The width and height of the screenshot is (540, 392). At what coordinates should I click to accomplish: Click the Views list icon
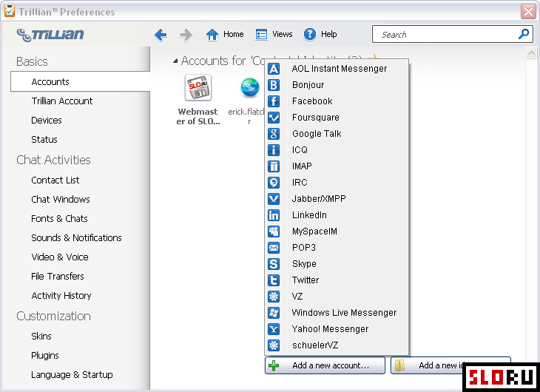point(261,35)
